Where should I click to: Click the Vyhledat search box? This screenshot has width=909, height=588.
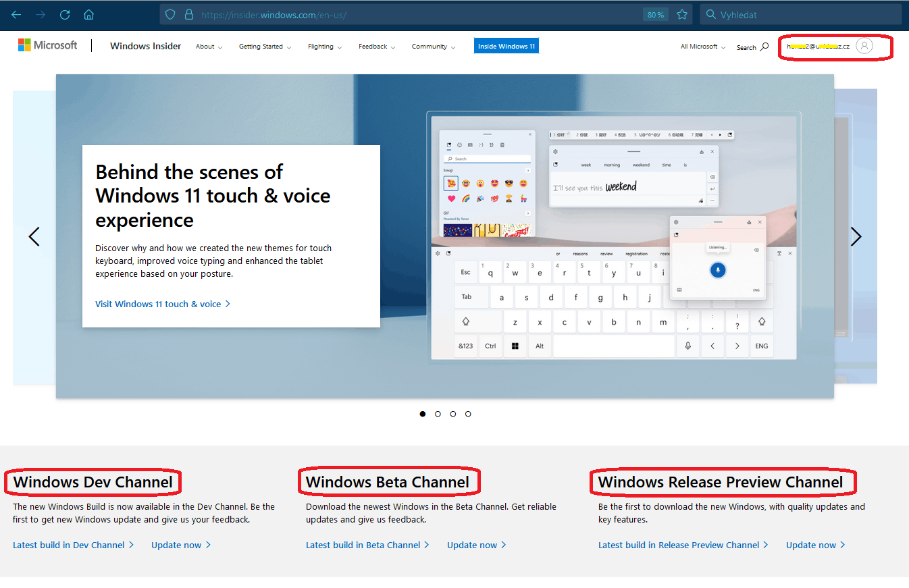801,14
